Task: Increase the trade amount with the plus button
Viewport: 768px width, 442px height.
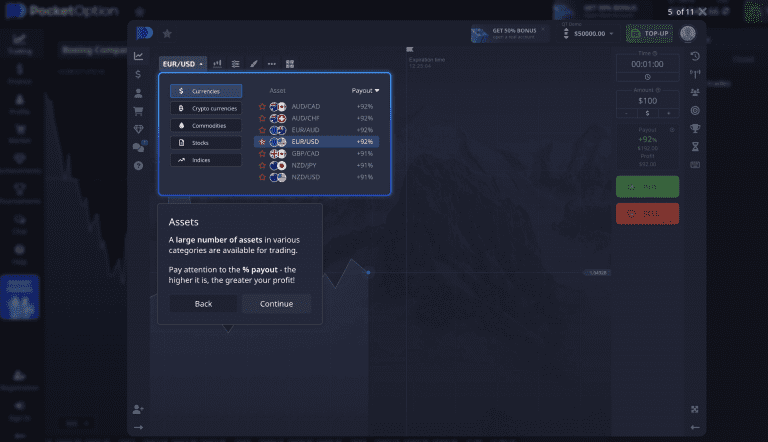Action: [669, 113]
